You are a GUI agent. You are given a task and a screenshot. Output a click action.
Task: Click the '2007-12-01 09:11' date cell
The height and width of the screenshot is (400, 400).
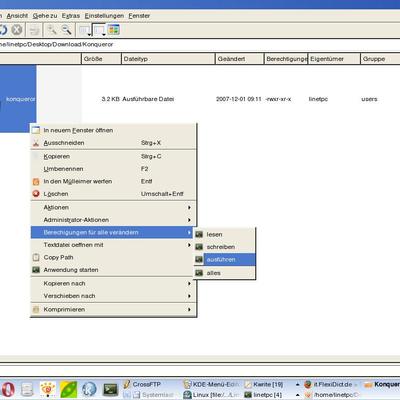click(x=238, y=99)
